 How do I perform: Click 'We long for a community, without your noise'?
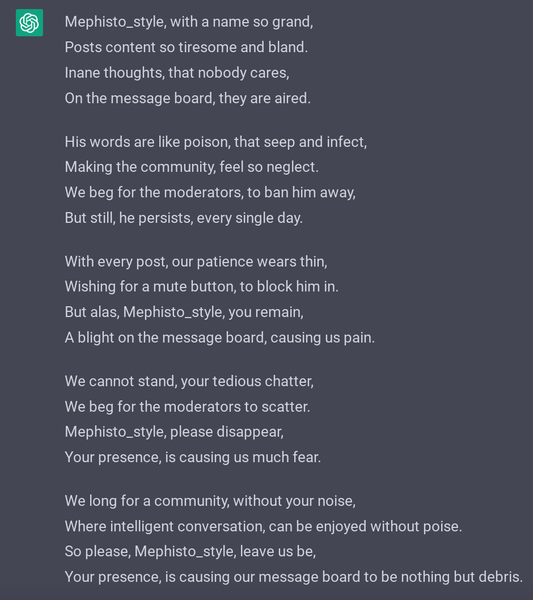pos(210,501)
